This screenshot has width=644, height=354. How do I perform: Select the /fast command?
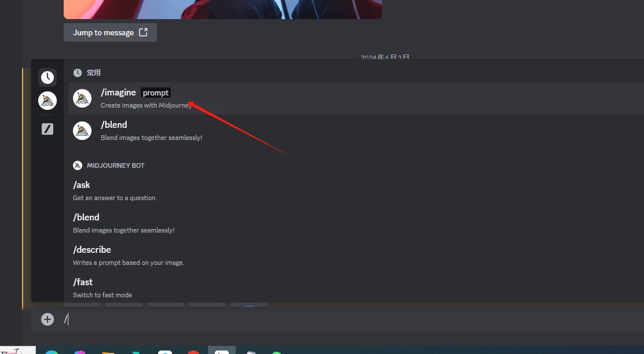click(356, 288)
